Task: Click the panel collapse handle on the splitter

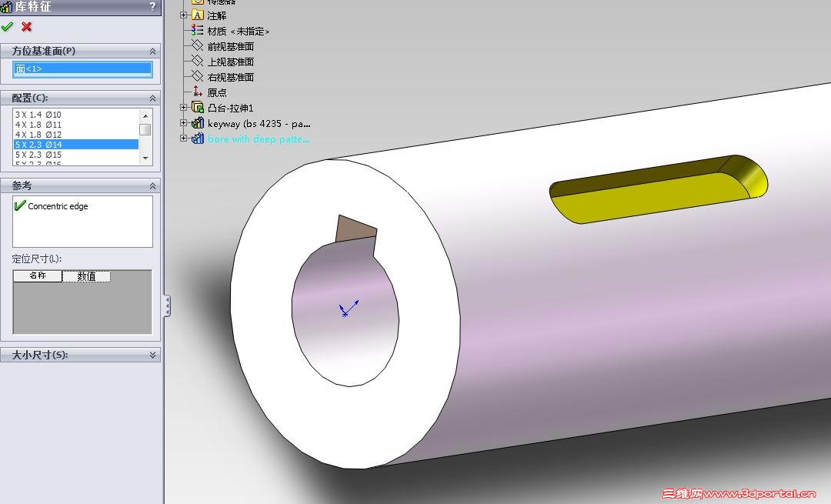Action: tap(167, 306)
